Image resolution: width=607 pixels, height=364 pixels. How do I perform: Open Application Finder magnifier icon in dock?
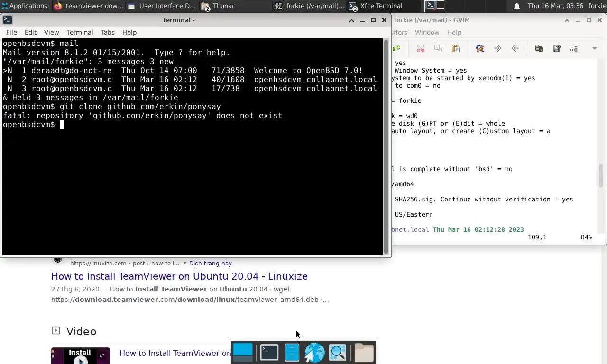338,353
